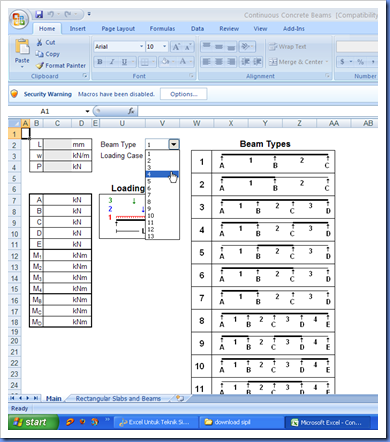Redo action in Quick Access Toolbar
The width and height of the screenshot is (390, 442).
[68, 14]
